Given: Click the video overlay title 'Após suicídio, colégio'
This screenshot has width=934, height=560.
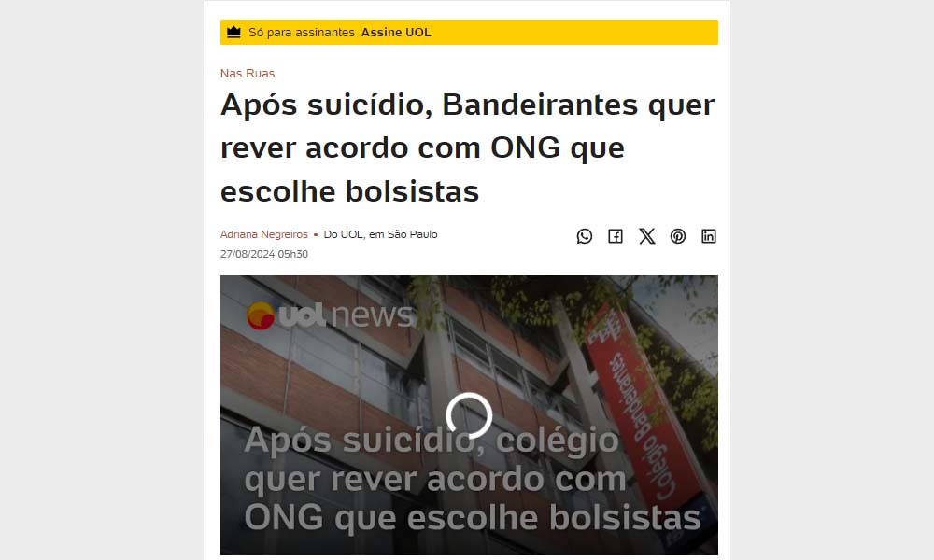Looking at the screenshot, I should point(432,441).
